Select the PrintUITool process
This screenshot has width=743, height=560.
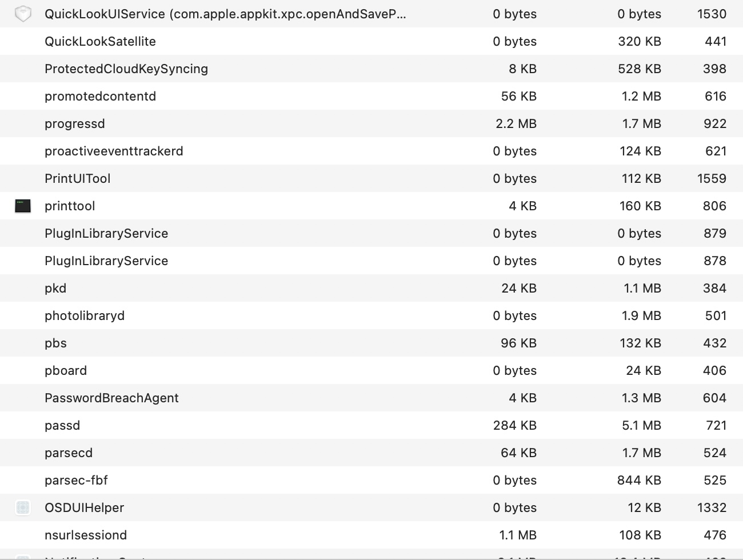(78, 178)
